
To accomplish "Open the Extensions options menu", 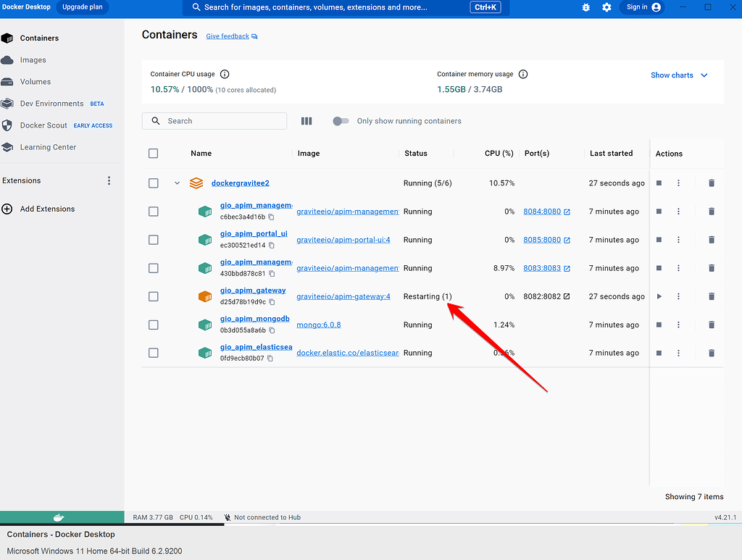I will 109,180.
